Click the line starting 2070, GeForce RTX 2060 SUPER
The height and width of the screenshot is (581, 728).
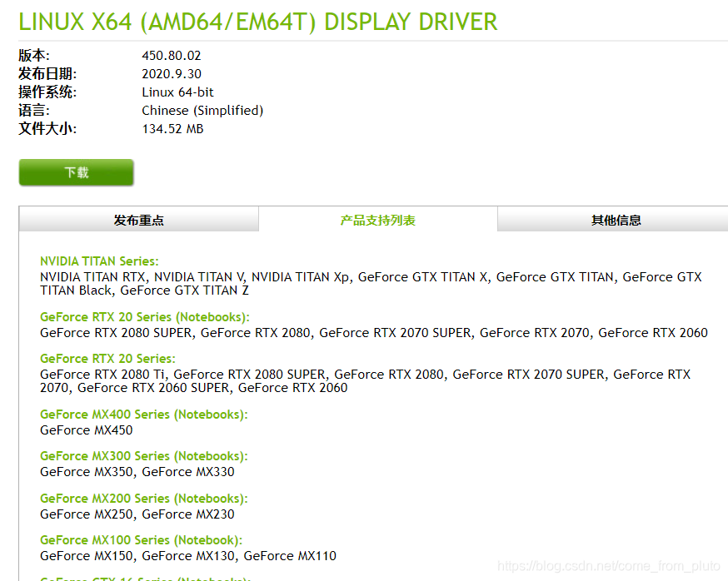click(x=193, y=388)
